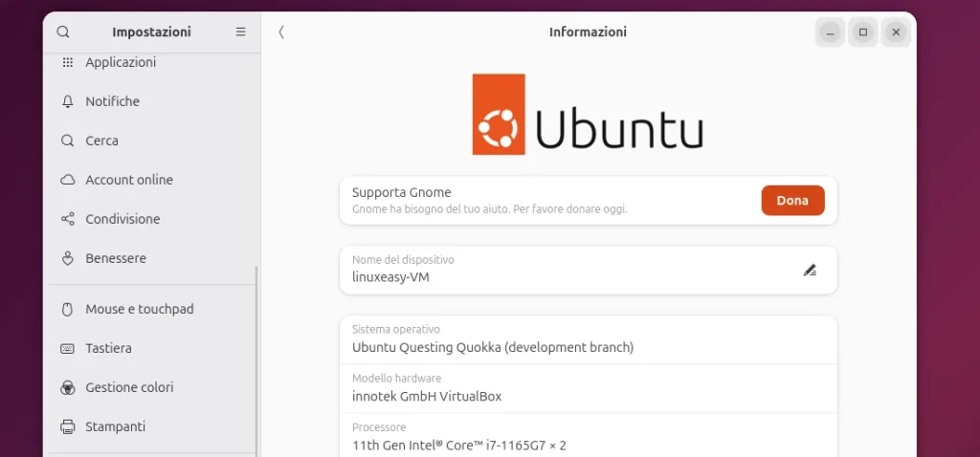Click the search icon in Impostazioni header
Image resolution: width=980 pixels, height=457 pixels.
pyautogui.click(x=63, y=32)
